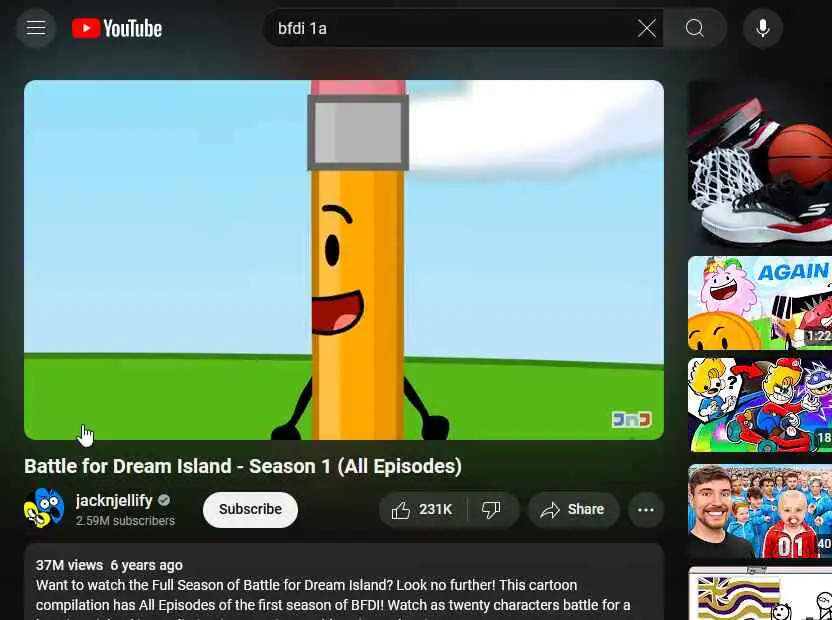Subscribe to jacknjellify

click(x=250, y=510)
